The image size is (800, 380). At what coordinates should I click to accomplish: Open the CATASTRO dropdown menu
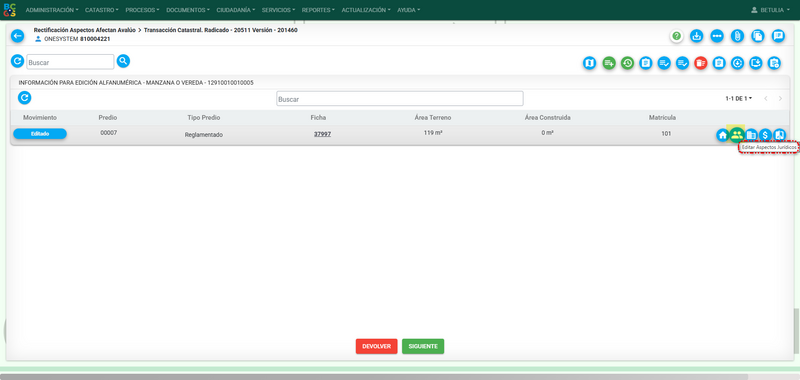click(102, 10)
